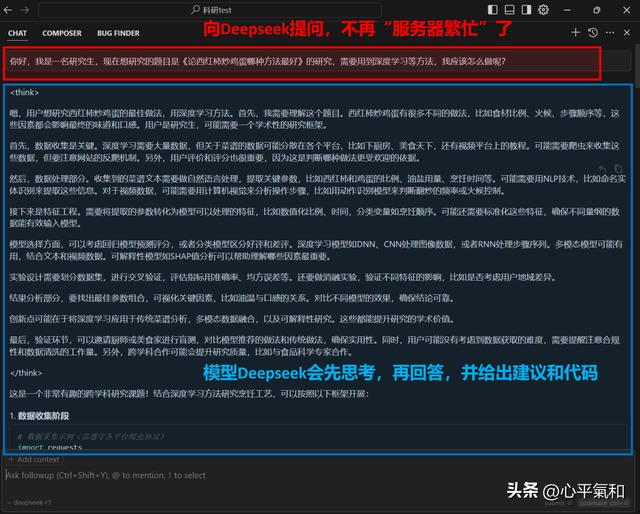Screen dimensions: 640x514
Task: Click the user question message box
Action: (300, 62)
